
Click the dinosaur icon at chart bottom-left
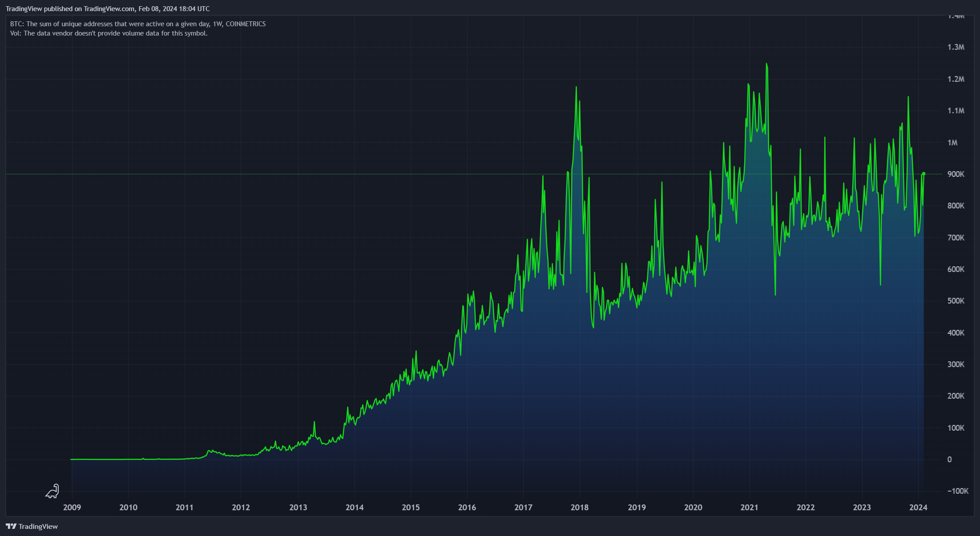[52, 491]
